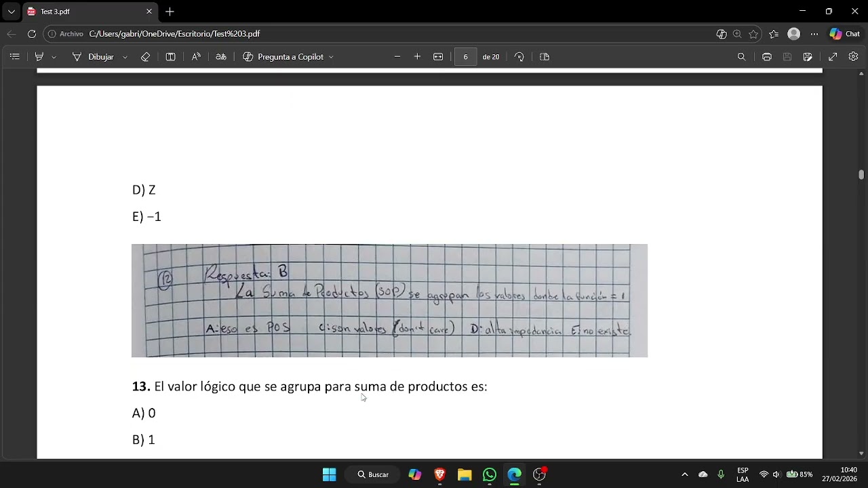Open Brave browser from taskbar
The image size is (868, 488).
coord(439,474)
